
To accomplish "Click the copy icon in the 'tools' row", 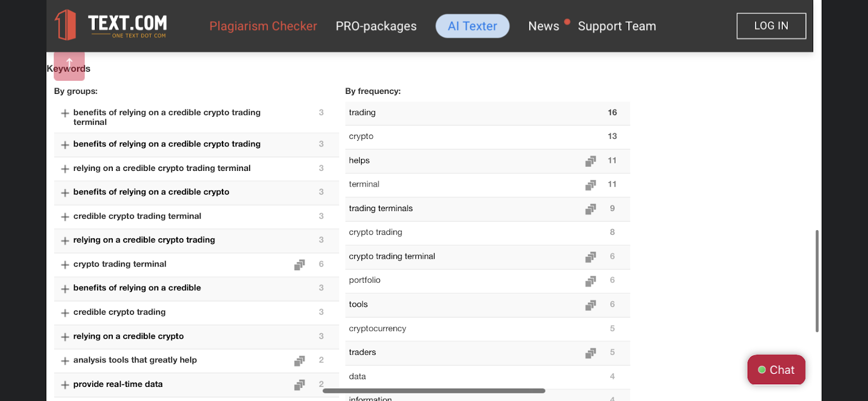I will [x=590, y=305].
